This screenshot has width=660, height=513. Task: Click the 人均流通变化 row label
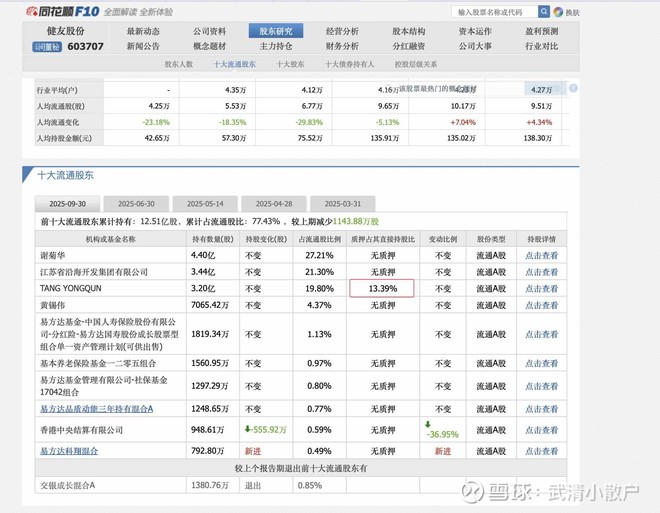58,122
